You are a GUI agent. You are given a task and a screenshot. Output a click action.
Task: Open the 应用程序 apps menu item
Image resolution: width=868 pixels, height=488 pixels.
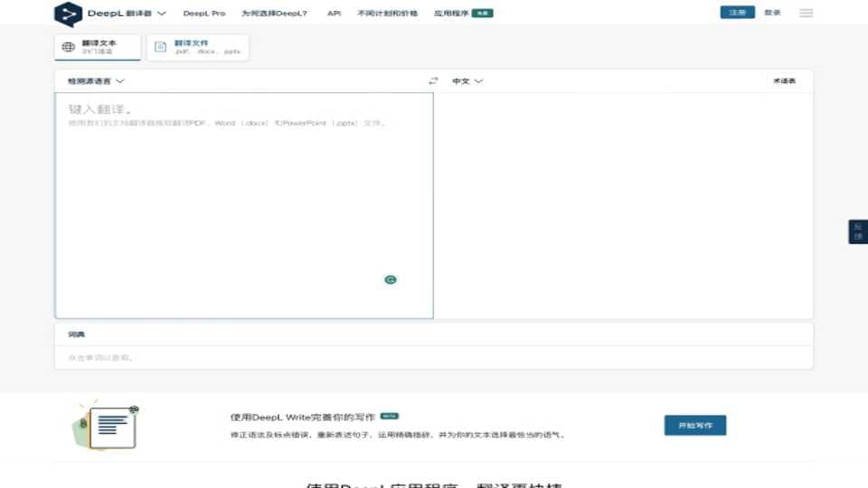(463, 14)
